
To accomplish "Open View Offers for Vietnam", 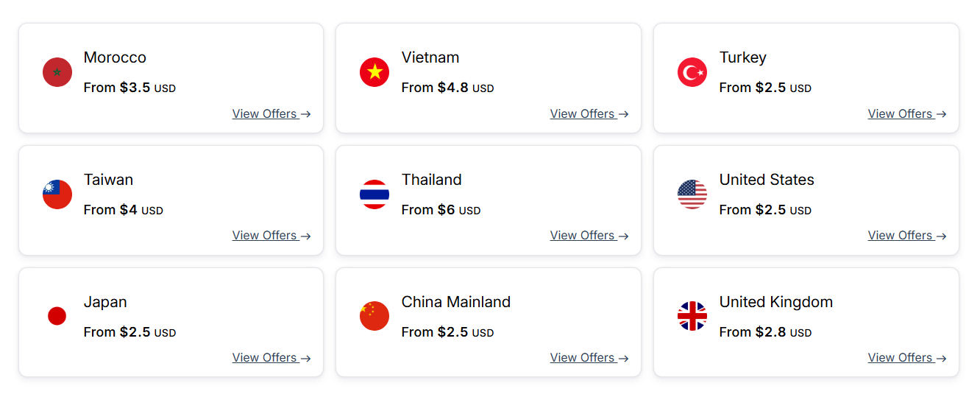I will (x=589, y=113).
